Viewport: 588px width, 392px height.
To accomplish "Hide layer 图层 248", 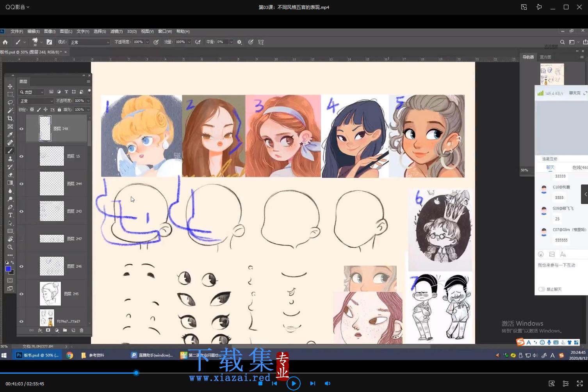I will (21, 129).
